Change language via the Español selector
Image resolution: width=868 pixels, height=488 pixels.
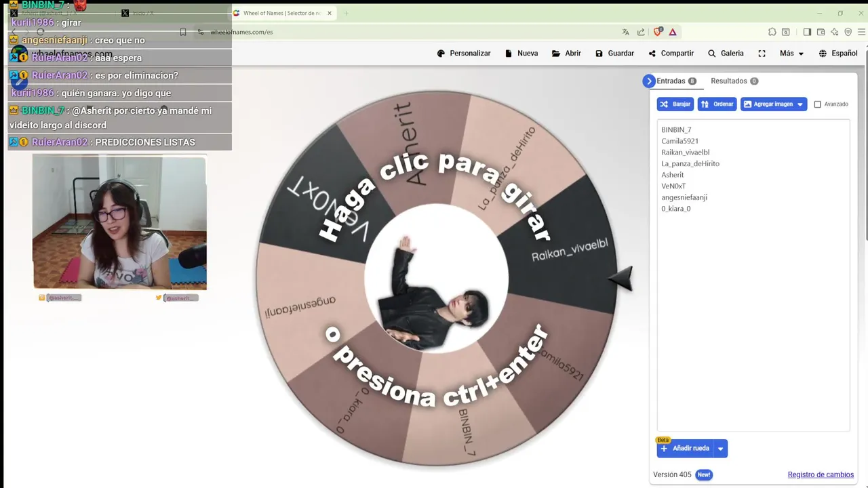pos(838,54)
